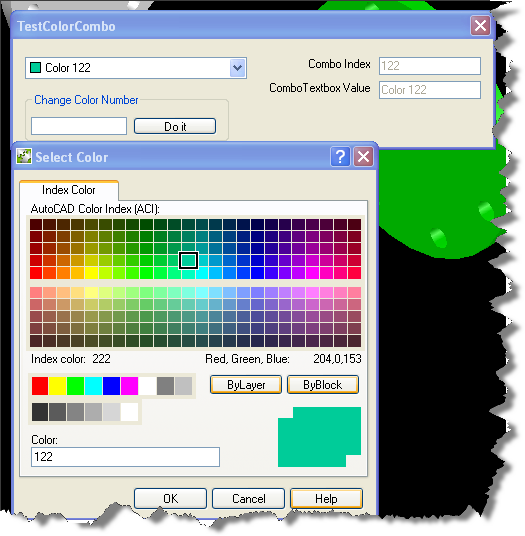Pick the red standard color swatch
The width and height of the screenshot is (525, 536).
pos(40,386)
